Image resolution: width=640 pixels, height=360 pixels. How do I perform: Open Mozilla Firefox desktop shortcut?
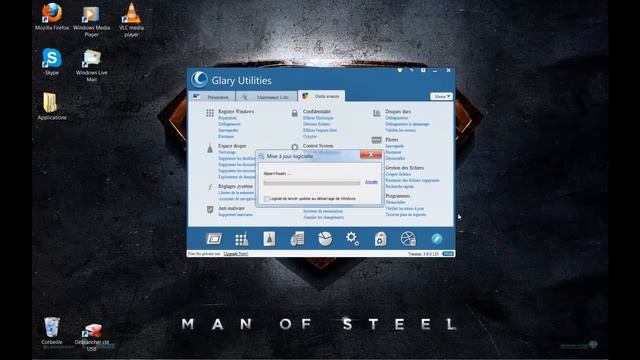tap(52, 17)
